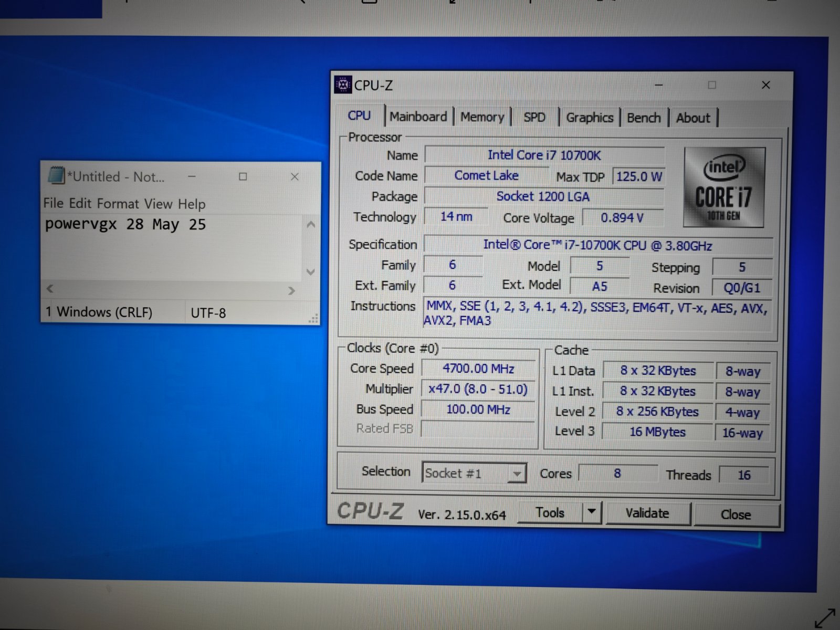
Task: Minimize the CPU-Z window
Action: pos(659,85)
